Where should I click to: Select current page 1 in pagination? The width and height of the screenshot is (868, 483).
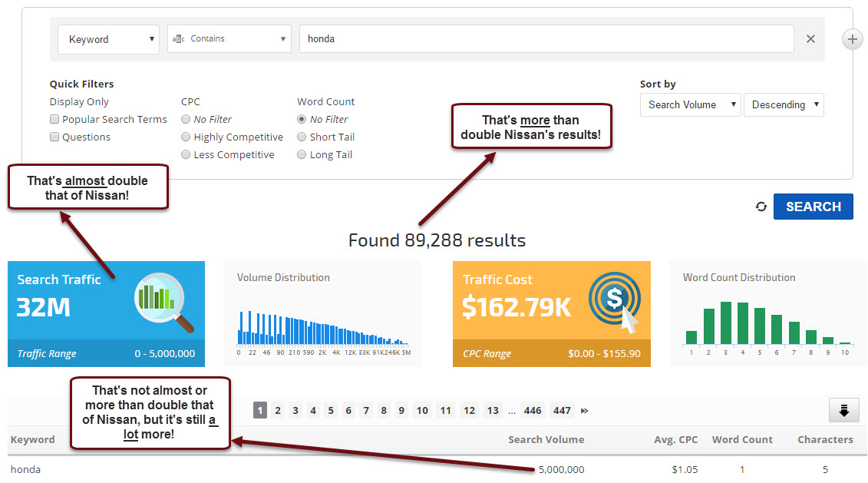(260, 411)
